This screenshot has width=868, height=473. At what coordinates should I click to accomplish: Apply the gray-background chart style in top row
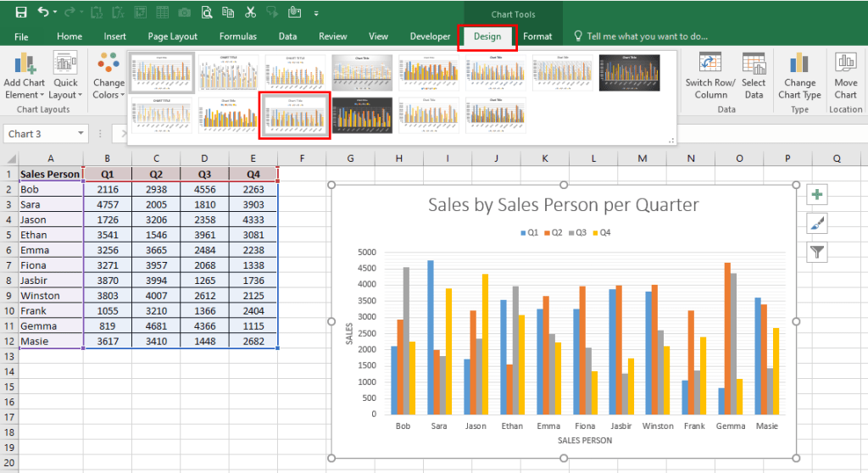pos(362,73)
